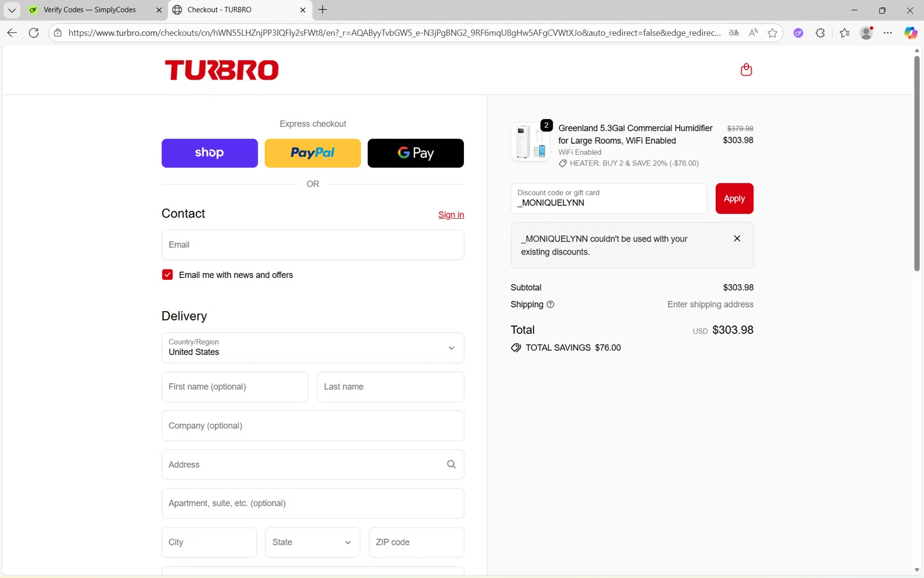Click the 'Enter shipping address' text
The height and width of the screenshot is (578, 924).
(710, 304)
